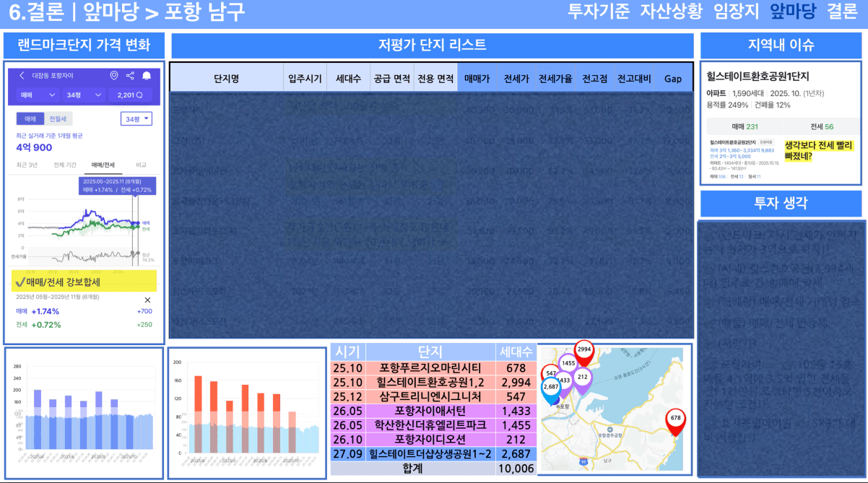Expand the outlined 34평 size selector

136,119
